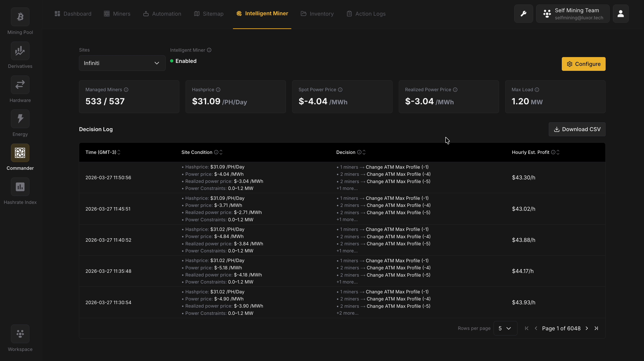Go to next page of decision log
Screen dimensions: 644x361
coord(587,328)
